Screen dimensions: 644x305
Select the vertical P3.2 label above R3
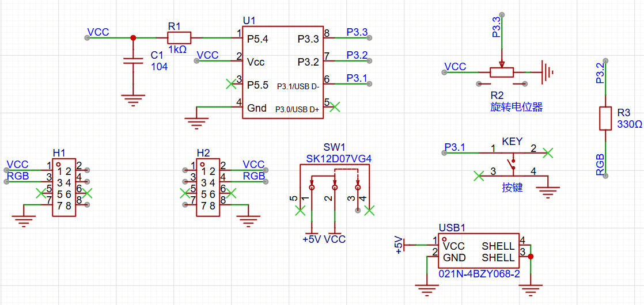click(x=600, y=73)
